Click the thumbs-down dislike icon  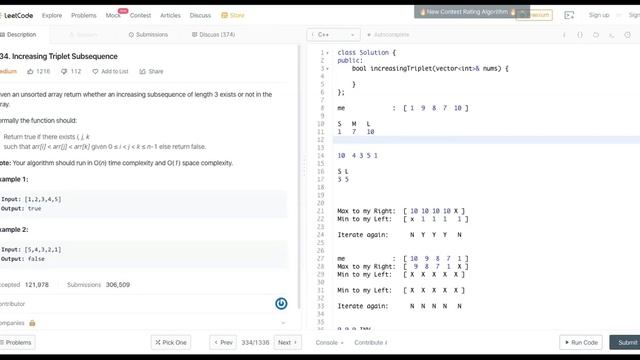(x=64, y=71)
